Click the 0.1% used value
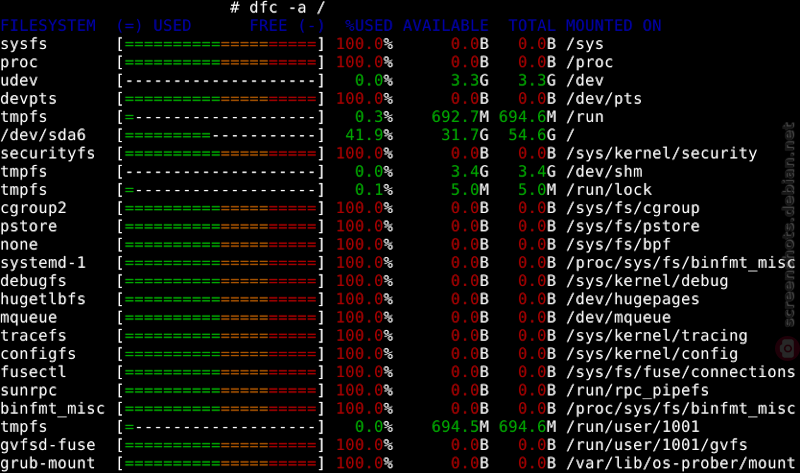Viewport: 800px width, 473px height. 373,190
